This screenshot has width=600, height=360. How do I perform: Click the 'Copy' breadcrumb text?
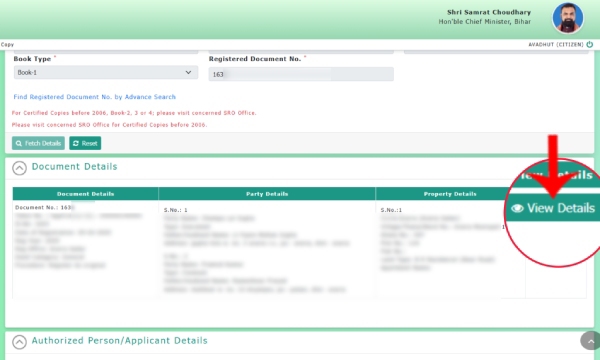pos(7,45)
